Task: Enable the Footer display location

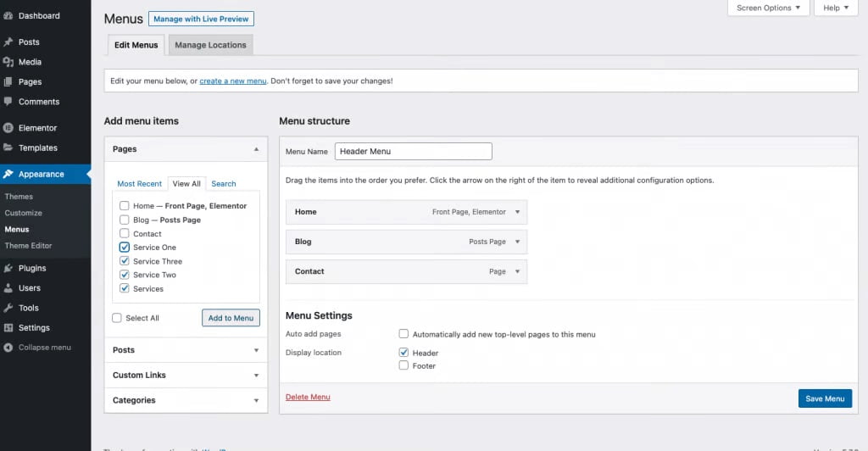Action: pos(403,365)
